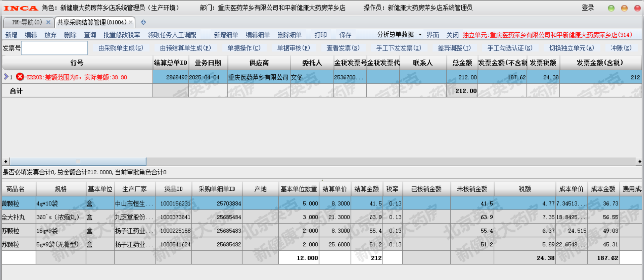Click the 差异调整(I) button
The height and width of the screenshot is (280, 644).
coord(454,48)
